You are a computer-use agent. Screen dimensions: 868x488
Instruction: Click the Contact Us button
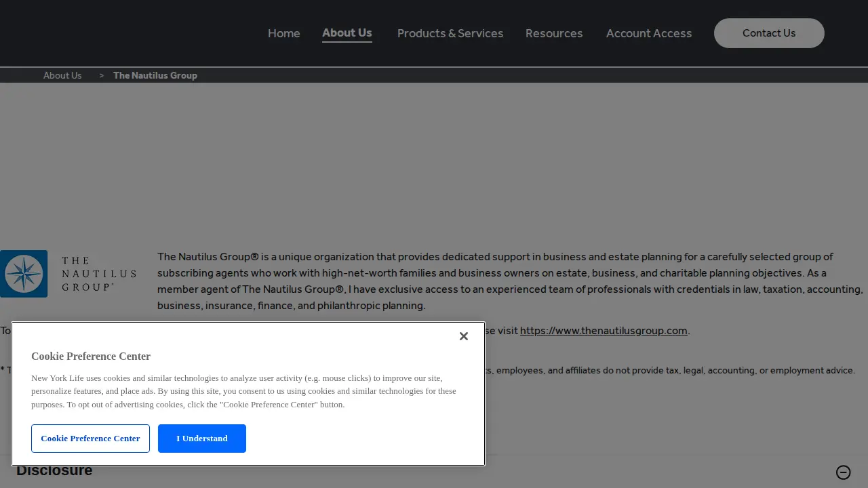tap(769, 33)
